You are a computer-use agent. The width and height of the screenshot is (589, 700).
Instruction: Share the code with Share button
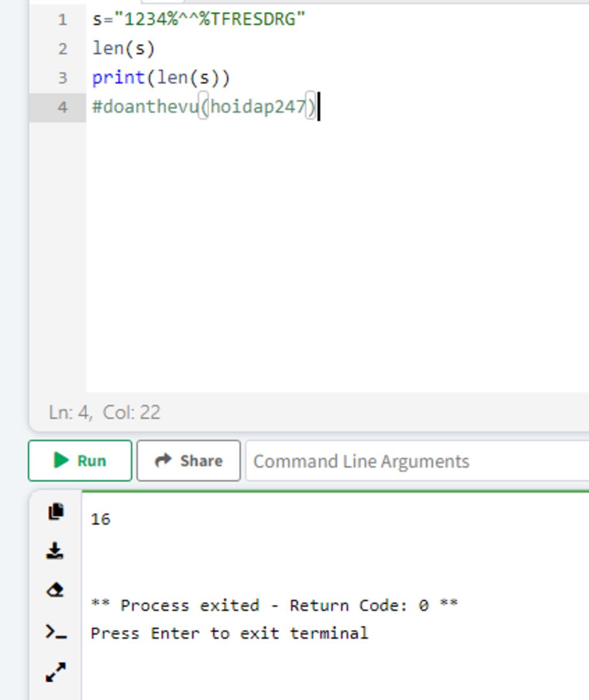click(189, 460)
